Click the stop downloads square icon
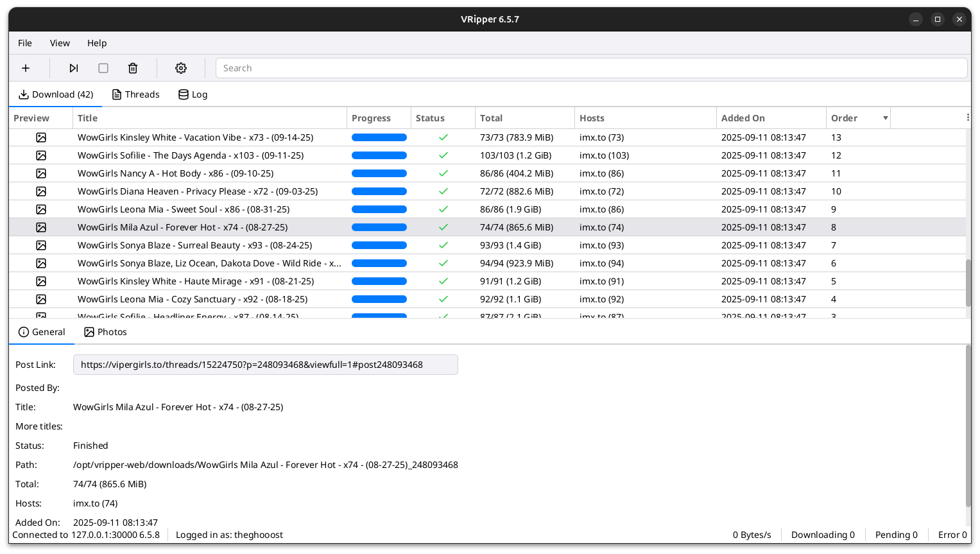The width and height of the screenshot is (980, 554). coord(103,68)
